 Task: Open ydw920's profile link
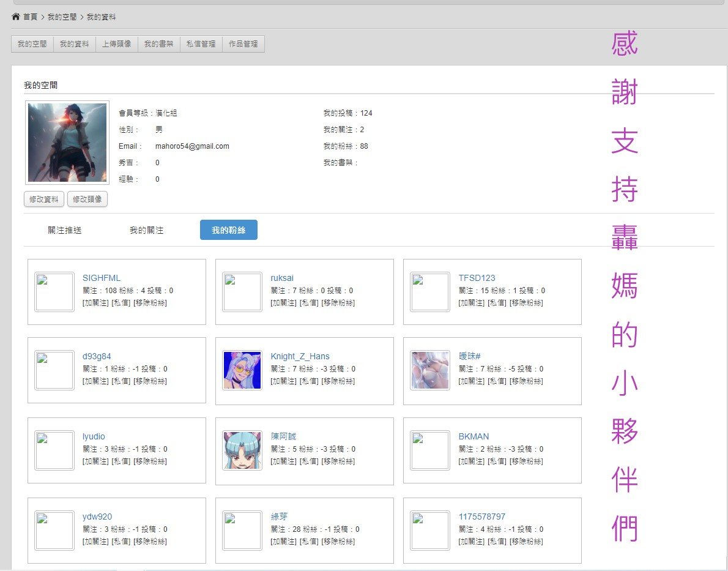pyautogui.click(x=97, y=517)
